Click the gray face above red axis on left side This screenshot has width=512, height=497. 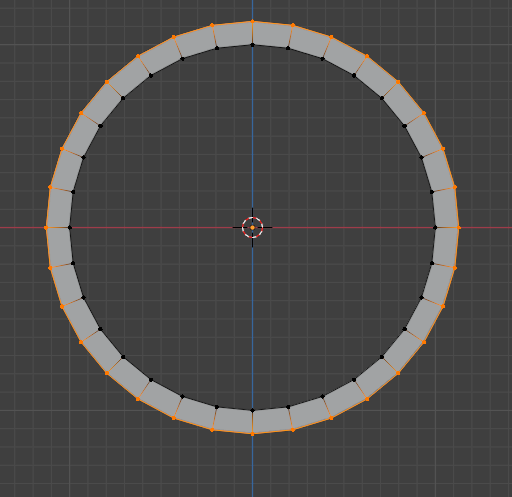pos(60,208)
